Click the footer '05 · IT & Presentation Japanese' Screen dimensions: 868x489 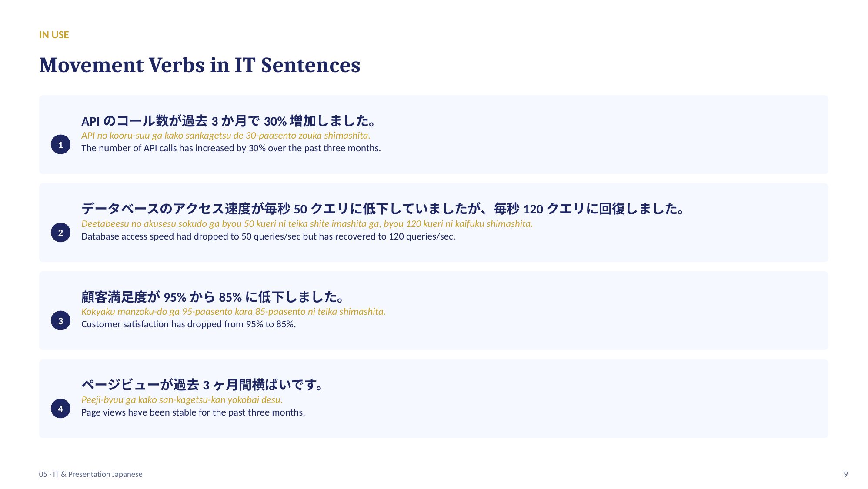[x=90, y=474]
